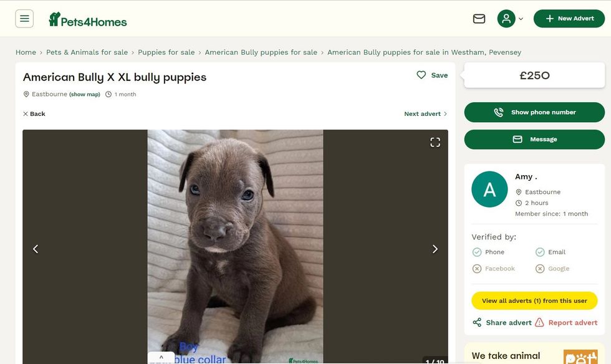Expand the image thumbnail strip chevron
This screenshot has height=364, width=611.
161,358
